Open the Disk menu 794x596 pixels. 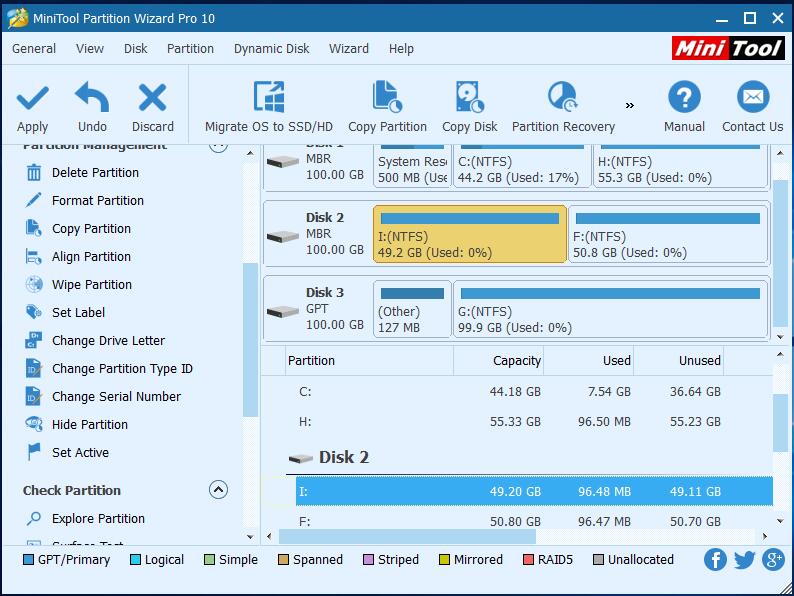[136, 49]
